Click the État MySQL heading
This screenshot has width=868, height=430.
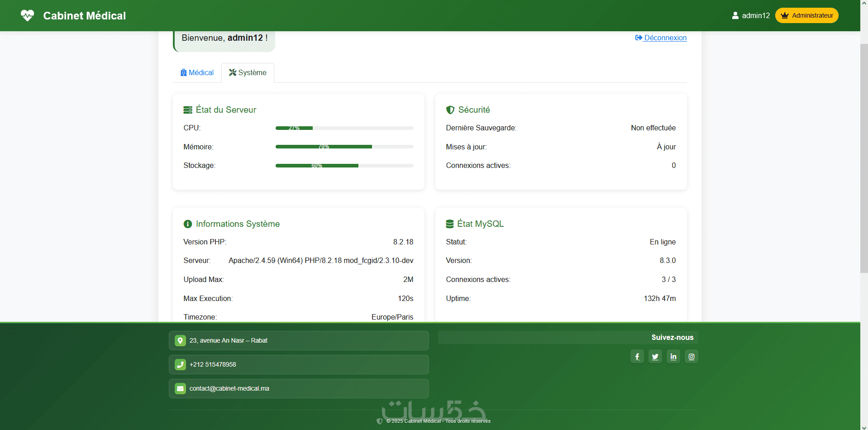click(x=480, y=224)
